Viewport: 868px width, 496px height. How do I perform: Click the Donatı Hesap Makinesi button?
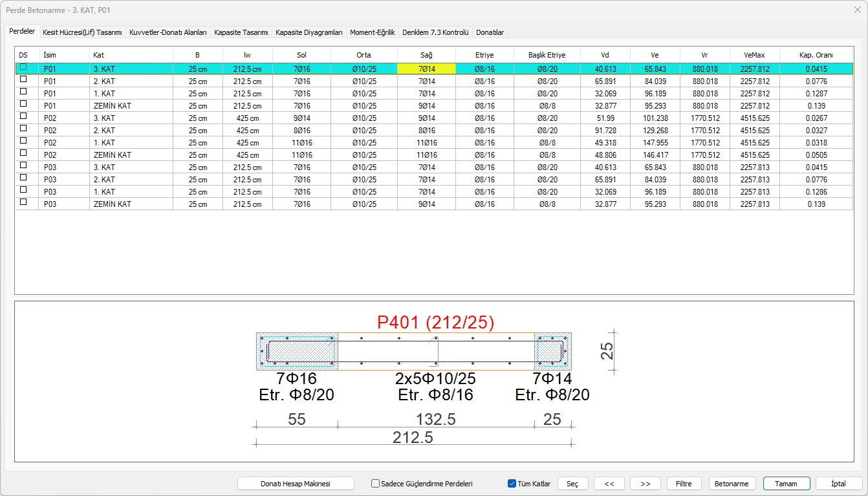click(x=296, y=484)
